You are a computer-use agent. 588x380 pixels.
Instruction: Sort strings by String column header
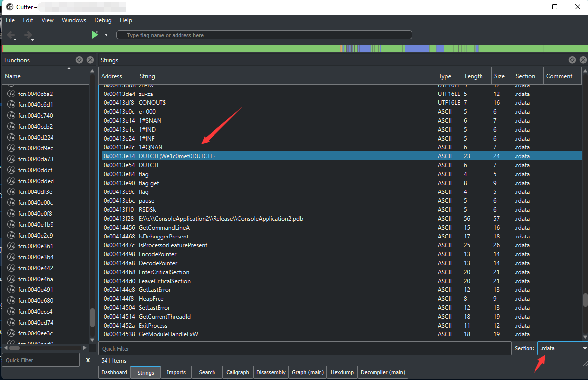(x=286, y=76)
